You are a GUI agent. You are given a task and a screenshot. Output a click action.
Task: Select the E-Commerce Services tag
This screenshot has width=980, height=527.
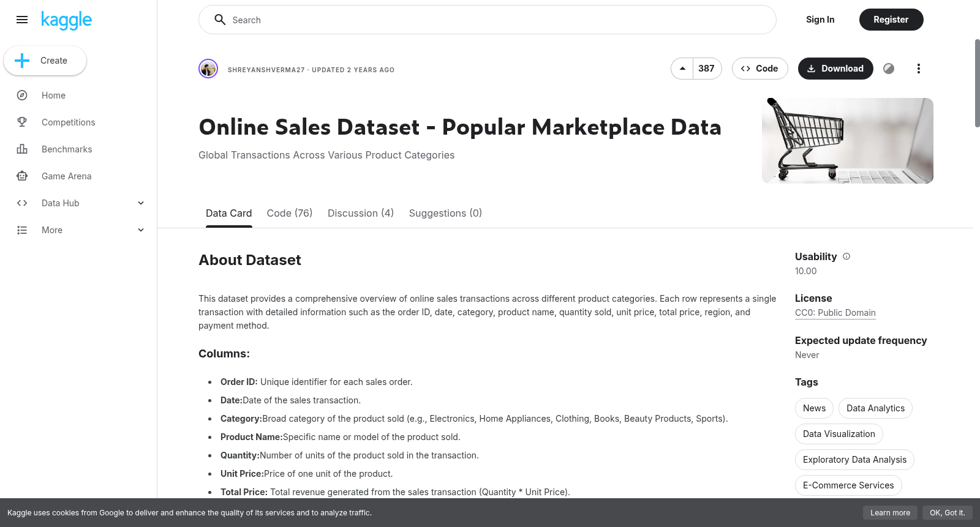pos(848,485)
